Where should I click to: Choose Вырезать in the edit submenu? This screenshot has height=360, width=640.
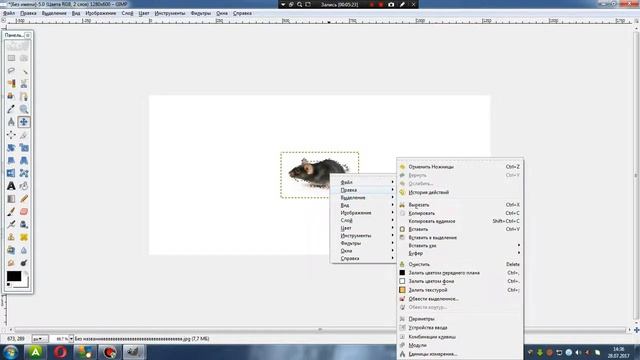pos(460,205)
